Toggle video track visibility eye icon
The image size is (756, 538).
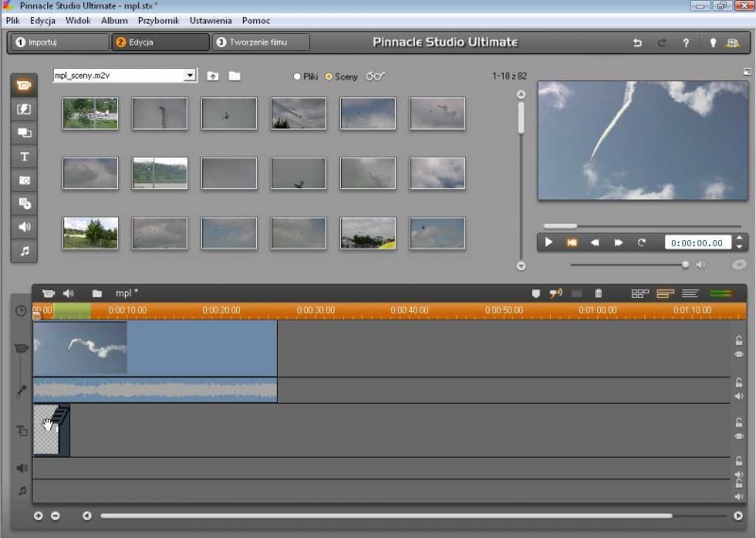click(739, 355)
